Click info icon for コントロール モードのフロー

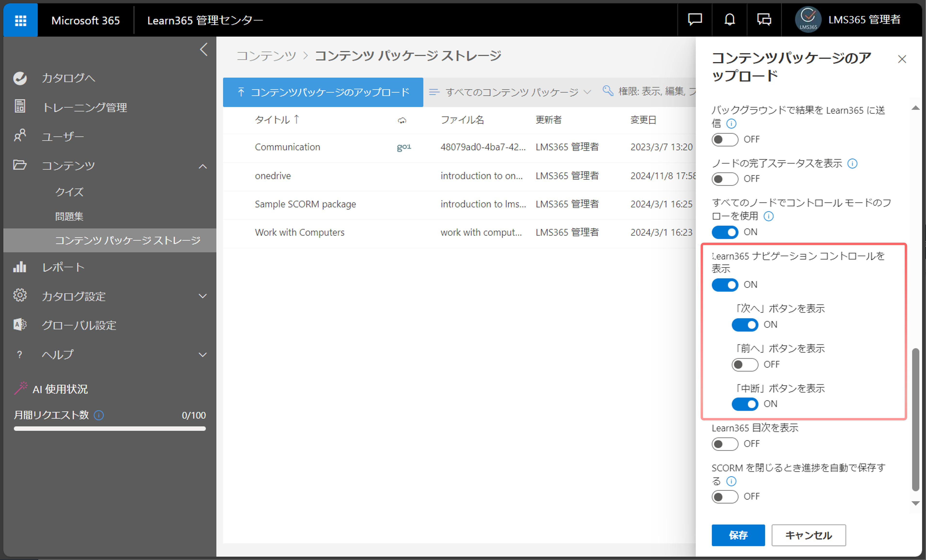pos(769,216)
